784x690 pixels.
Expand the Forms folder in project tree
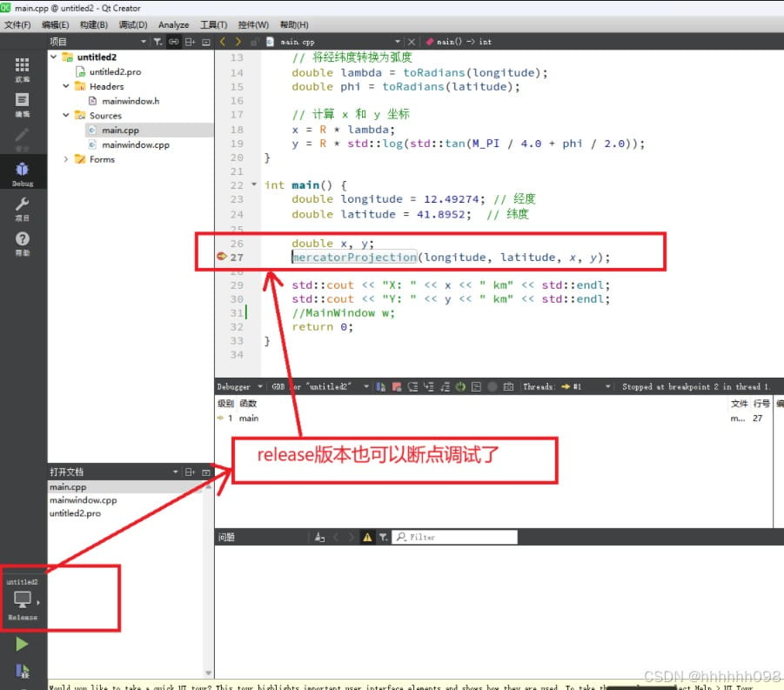[x=66, y=159]
